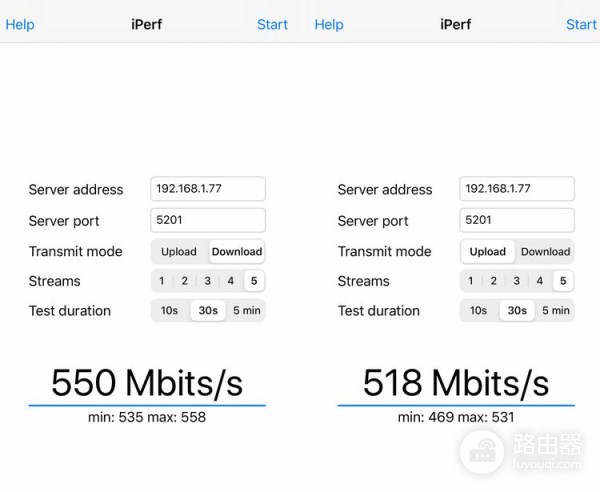
Task: Set Streams to 2 in right panel
Action: click(x=494, y=281)
